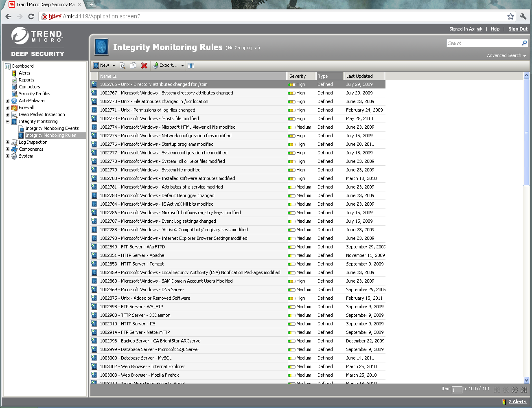Click the Item number input box
This screenshot has width=532, height=408.
click(457, 390)
